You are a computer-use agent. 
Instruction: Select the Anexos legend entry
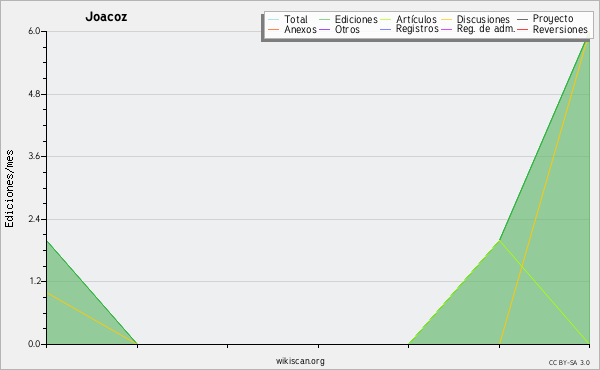point(292,29)
